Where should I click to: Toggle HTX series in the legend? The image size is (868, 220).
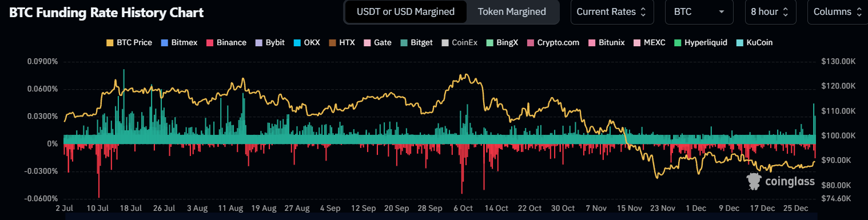341,42
